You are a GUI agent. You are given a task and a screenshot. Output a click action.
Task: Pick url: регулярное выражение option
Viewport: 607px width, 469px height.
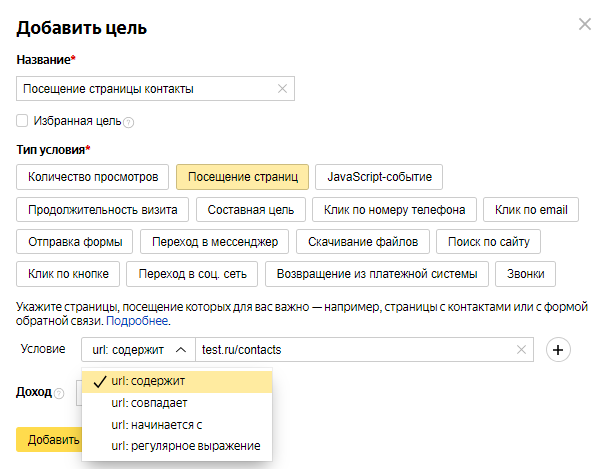185,445
